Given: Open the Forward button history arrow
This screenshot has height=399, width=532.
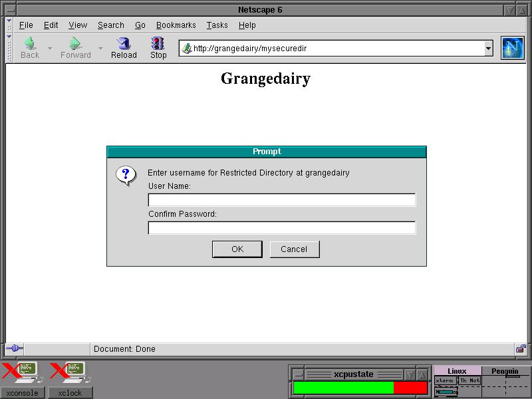Looking at the screenshot, I should coord(100,49).
